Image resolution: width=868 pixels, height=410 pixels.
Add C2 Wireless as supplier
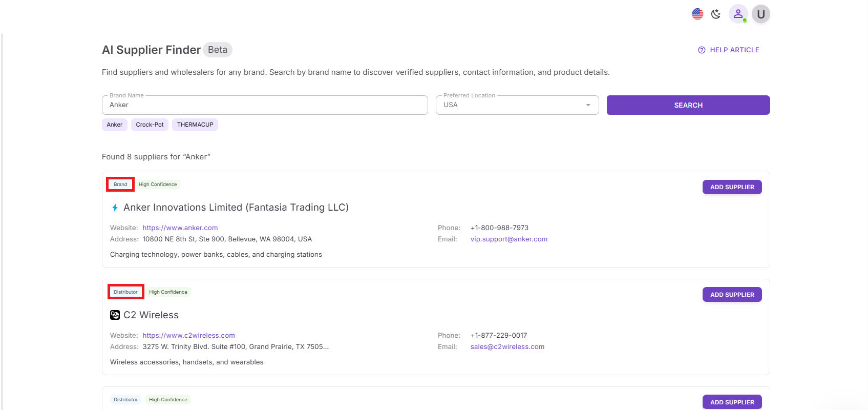[x=732, y=295]
